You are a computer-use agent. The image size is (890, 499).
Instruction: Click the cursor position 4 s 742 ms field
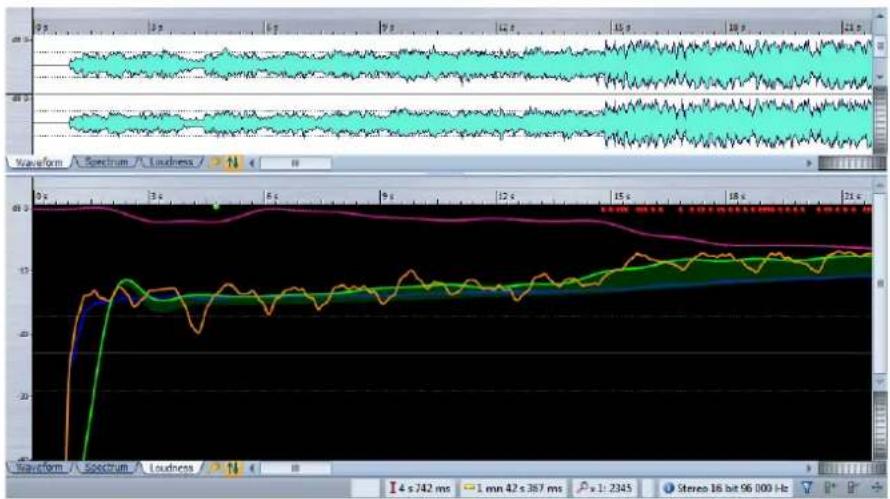(419, 488)
